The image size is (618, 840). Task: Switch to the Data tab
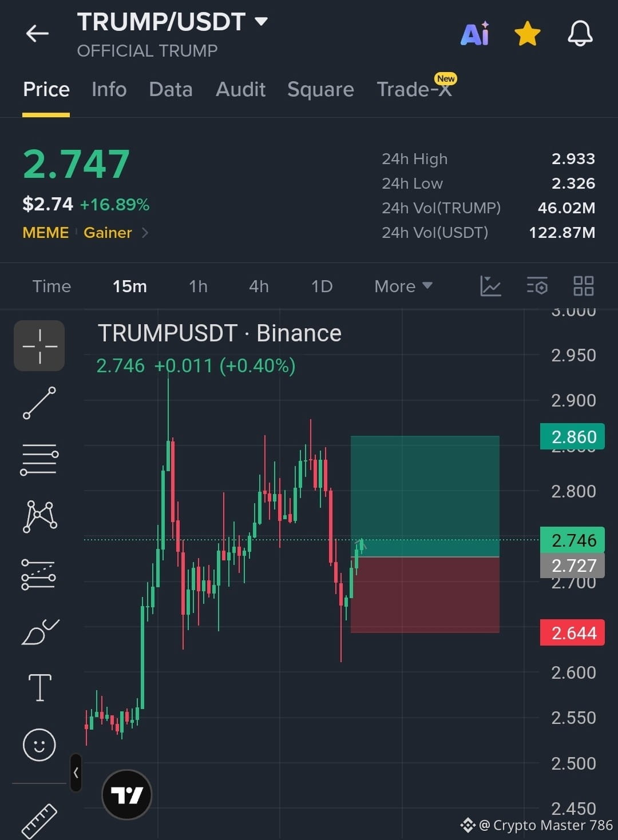tap(171, 90)
